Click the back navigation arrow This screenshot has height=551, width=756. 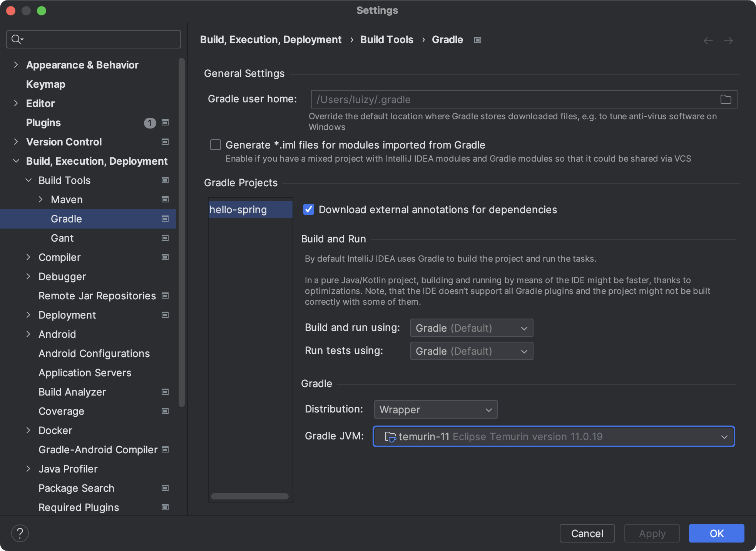coord(708,41)
